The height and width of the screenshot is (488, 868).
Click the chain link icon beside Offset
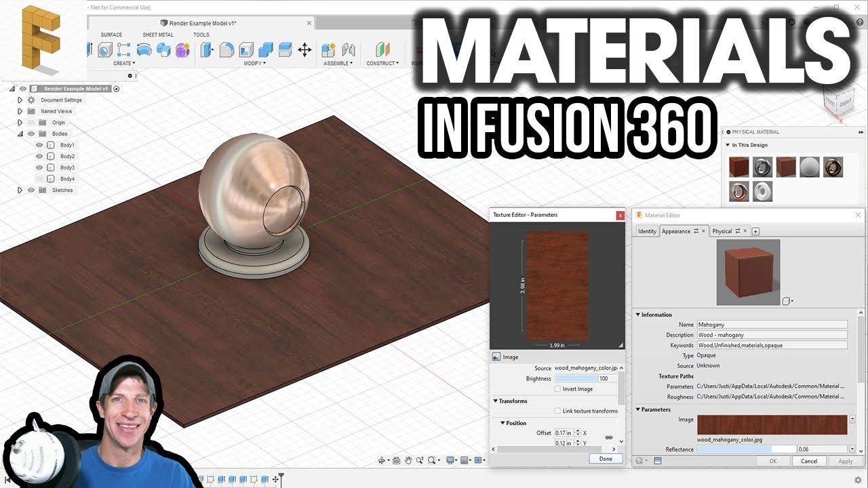[608, 438]
